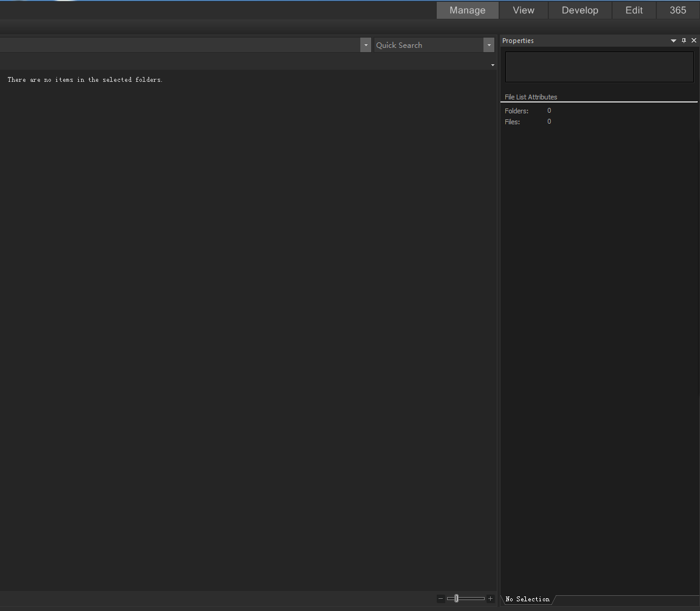Click inside the Quick Search field
Image resolution: width=700 pixels, height=611 pixels.
click(425, 44)
